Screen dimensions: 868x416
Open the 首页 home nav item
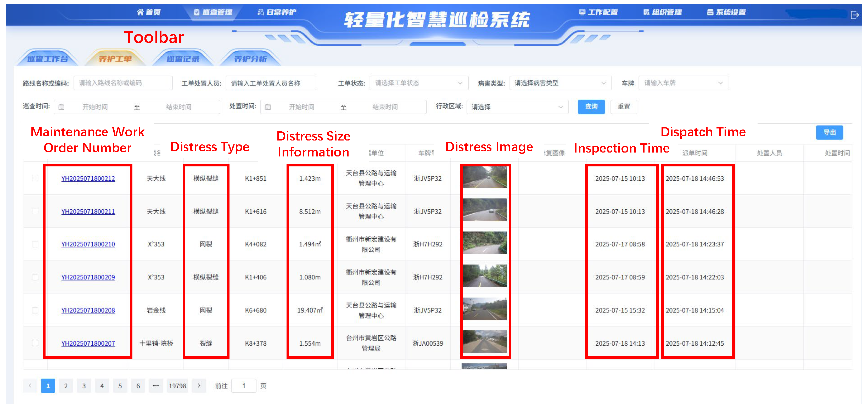(149, 12)
